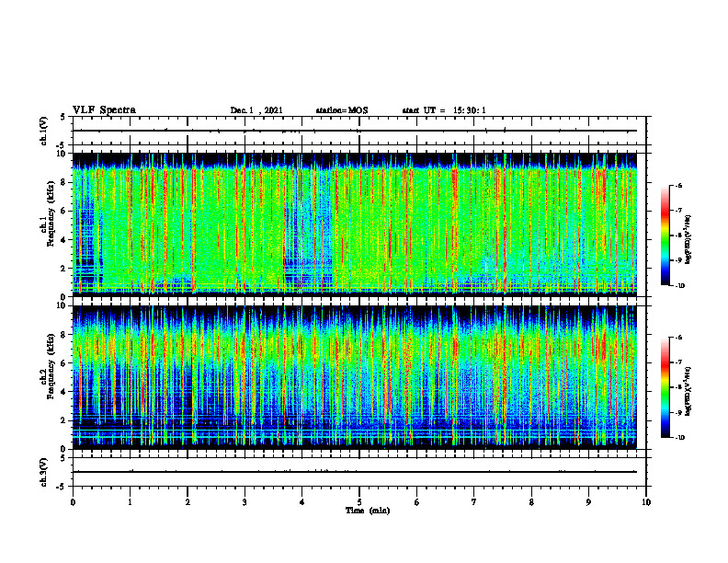Click the "ch.3(V)" waveform axis label
This screenshot has height=563, width=728.
click(43, 472)
